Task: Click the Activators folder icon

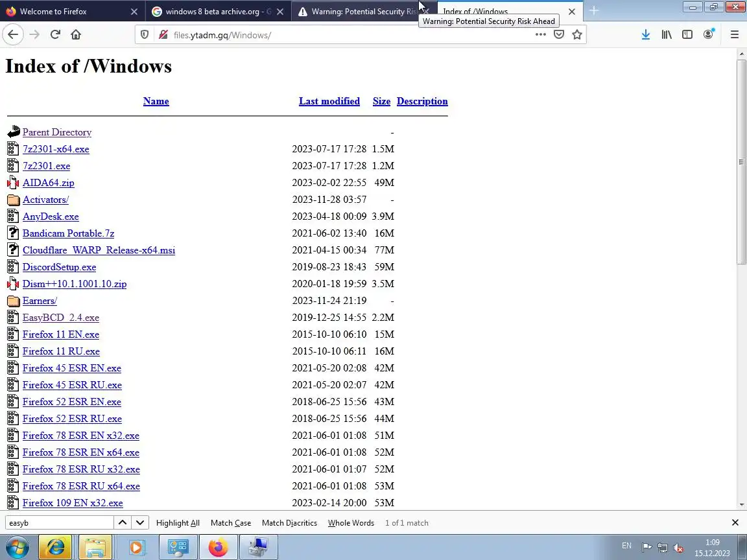Action: pyautogui.click(x=14, y=200)
